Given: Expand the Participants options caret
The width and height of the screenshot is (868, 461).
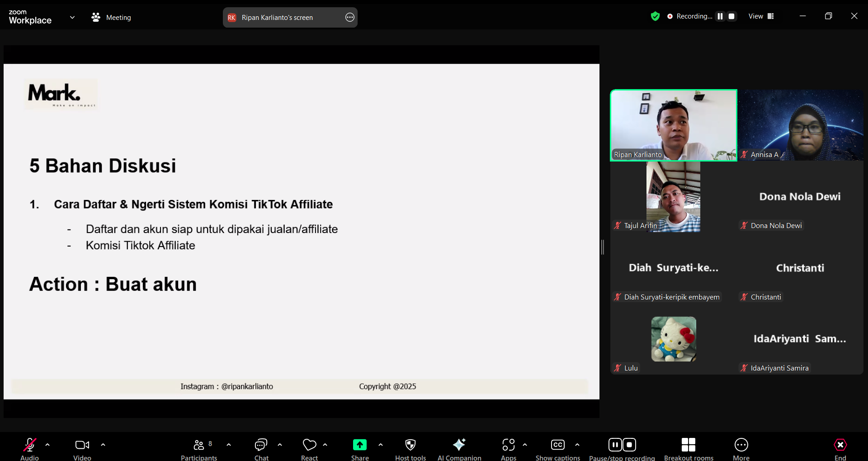Looking at the screenshot, I should (x=229, y=445).
